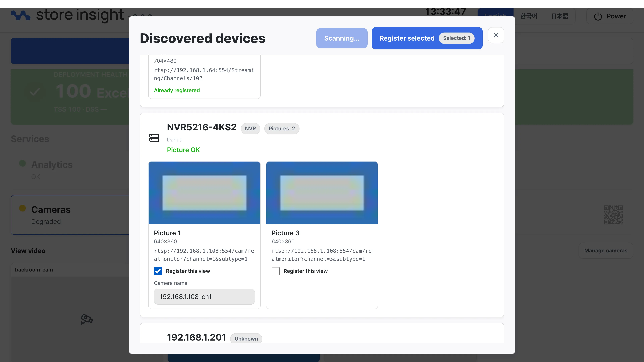Click the Power button in the header
This screenshot has width=644, height=362.
pyautogui.click(x=609, y=16)
